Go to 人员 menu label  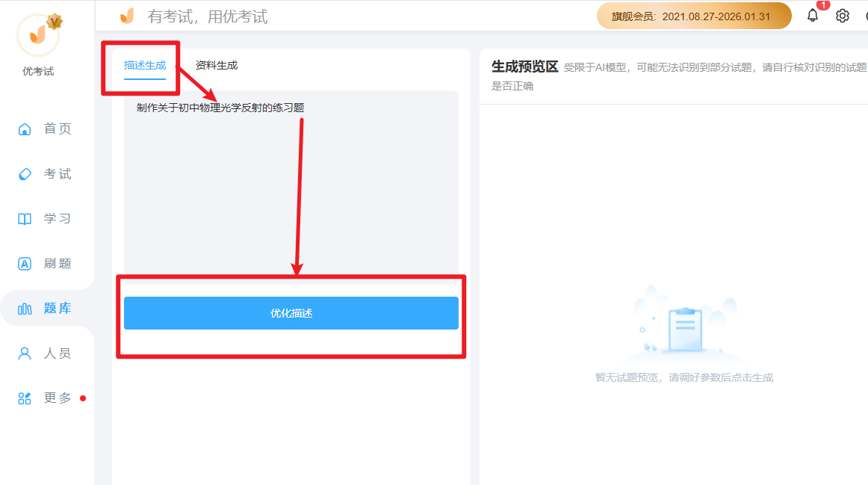[58, 353]
